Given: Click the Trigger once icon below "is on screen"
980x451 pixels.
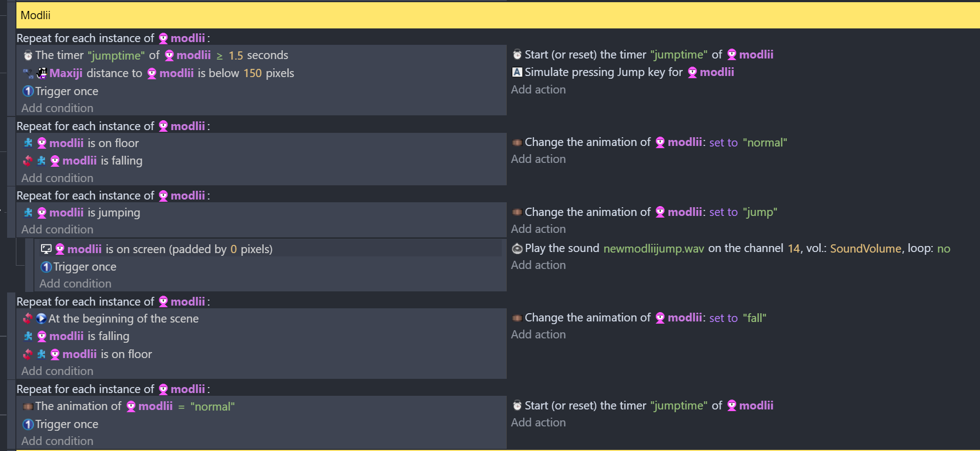Looking at the screenshot, I should coord(46,267).
